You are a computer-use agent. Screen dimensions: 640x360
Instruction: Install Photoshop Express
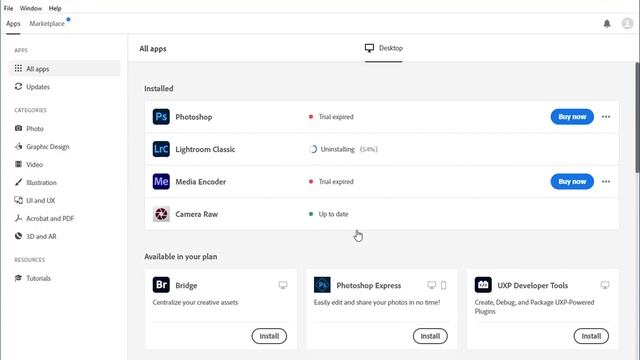click(430, 336)
